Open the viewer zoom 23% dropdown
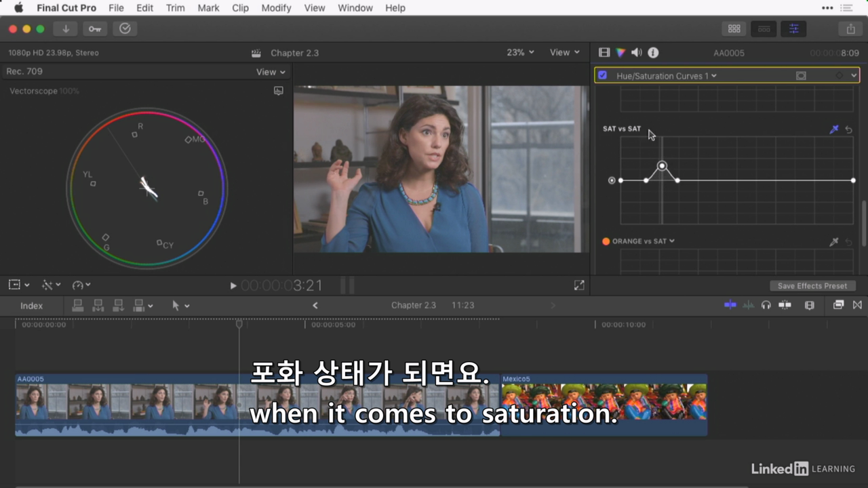868x488 pixels. tap(520, 52)
